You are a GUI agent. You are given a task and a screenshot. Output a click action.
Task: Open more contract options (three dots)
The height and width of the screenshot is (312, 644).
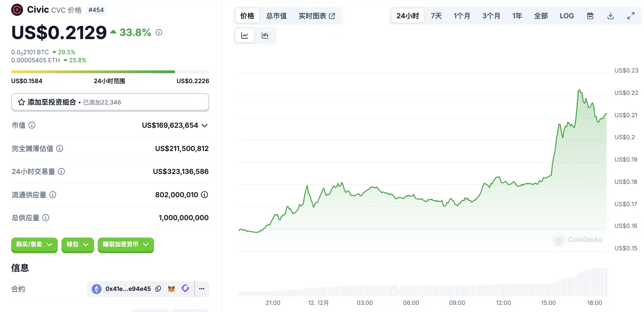point(202,289)
